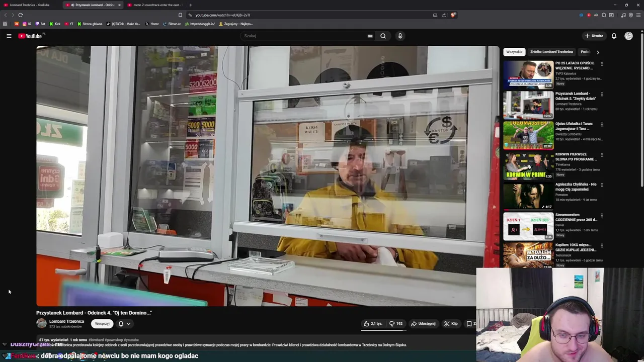Switch to Lombard Trzebnica - YouTube tab

[x=29, y=5]
